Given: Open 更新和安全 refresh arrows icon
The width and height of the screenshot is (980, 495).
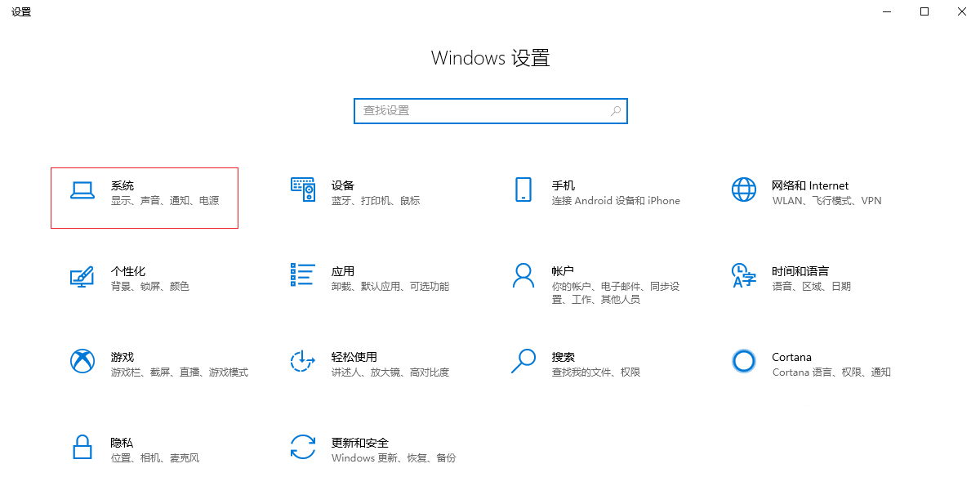Looking at the screenshot, I should click(x=303, y=447).
